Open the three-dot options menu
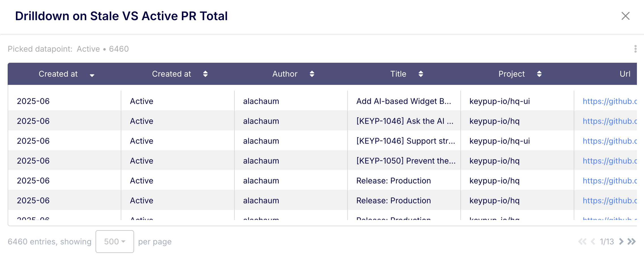The width and height of the screenshot is (644, 260). coord(635,49)
